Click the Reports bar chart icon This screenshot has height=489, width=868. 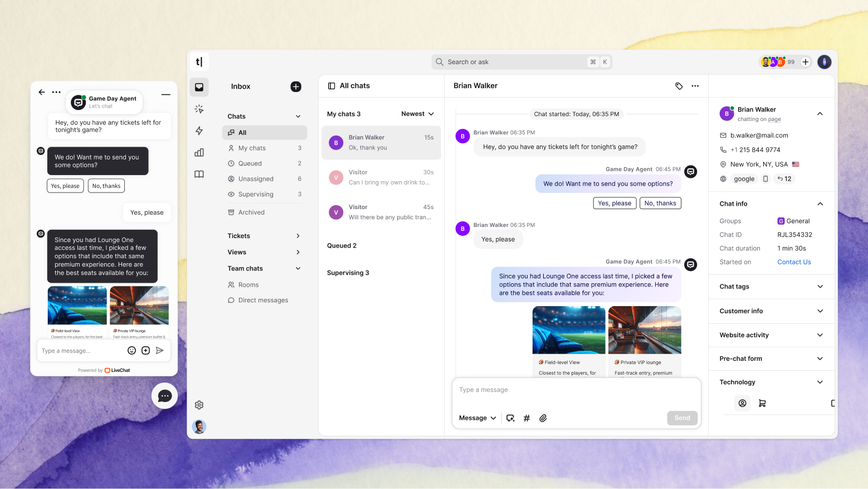pos(199,153)
